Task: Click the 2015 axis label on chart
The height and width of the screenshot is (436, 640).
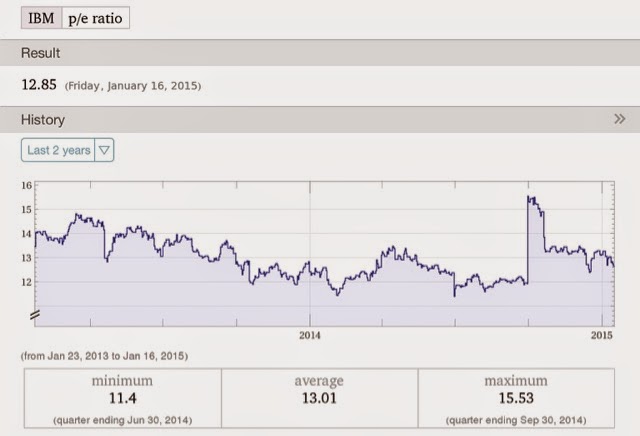Action: coord(602,335)
